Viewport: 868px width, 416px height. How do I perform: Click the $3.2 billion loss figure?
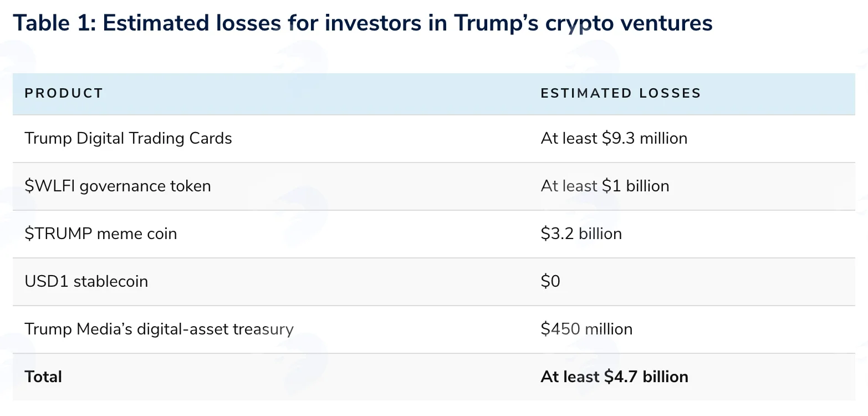coord(581,234)
